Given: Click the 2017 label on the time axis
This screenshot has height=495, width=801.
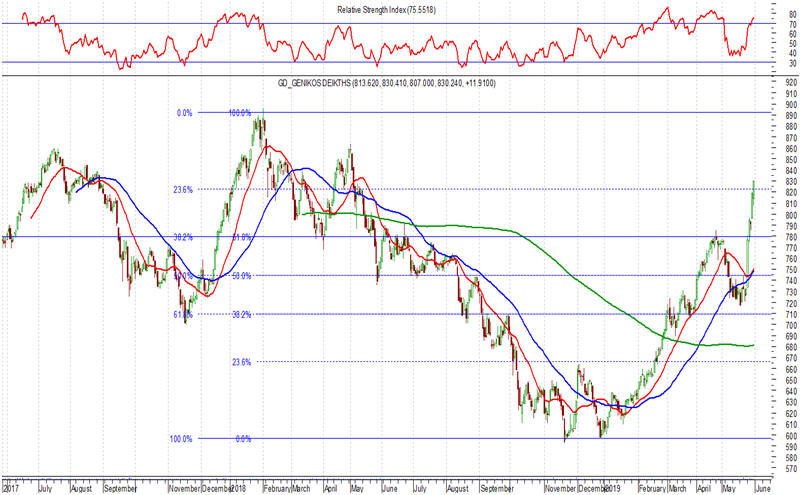Looking at the screenshot, I should 11,489.
